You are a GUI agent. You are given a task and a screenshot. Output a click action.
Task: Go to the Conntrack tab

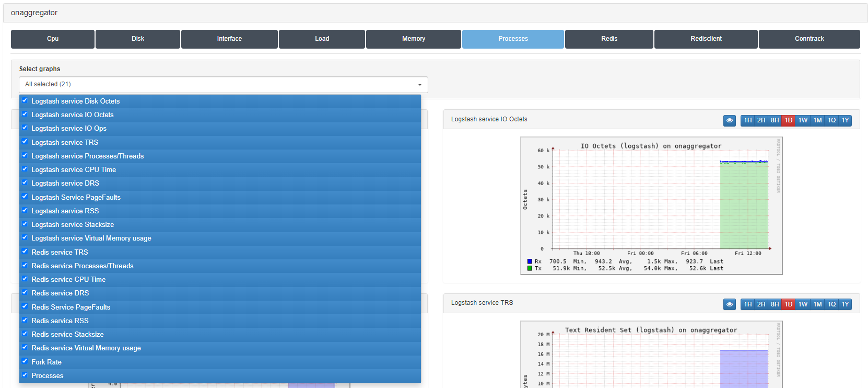click(x=809, y=39)
